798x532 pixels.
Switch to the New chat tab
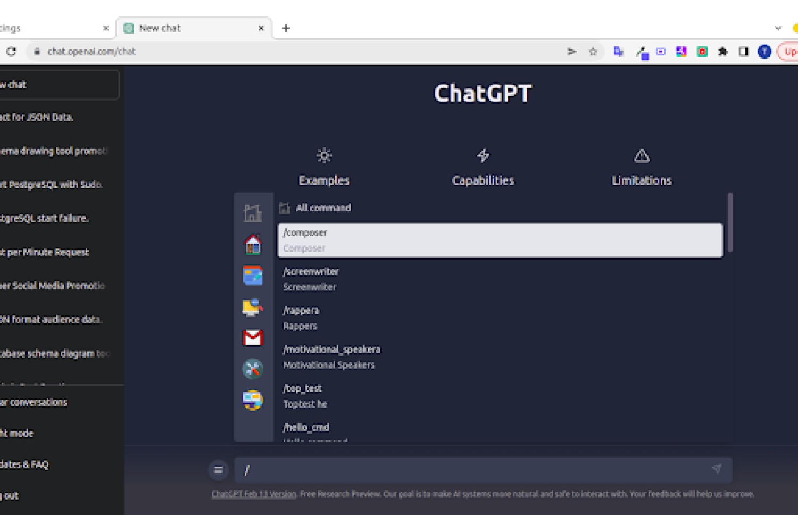(194, 28)
